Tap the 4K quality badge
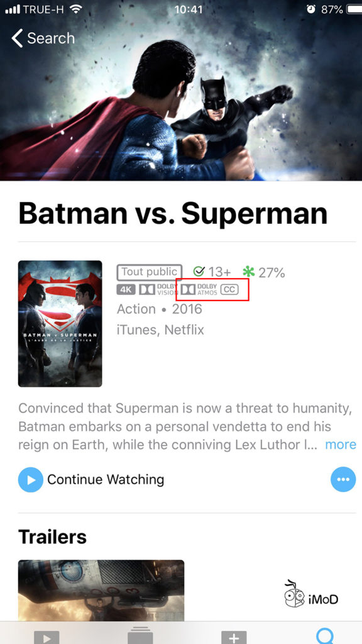362x644 pixels. [126, 289]
